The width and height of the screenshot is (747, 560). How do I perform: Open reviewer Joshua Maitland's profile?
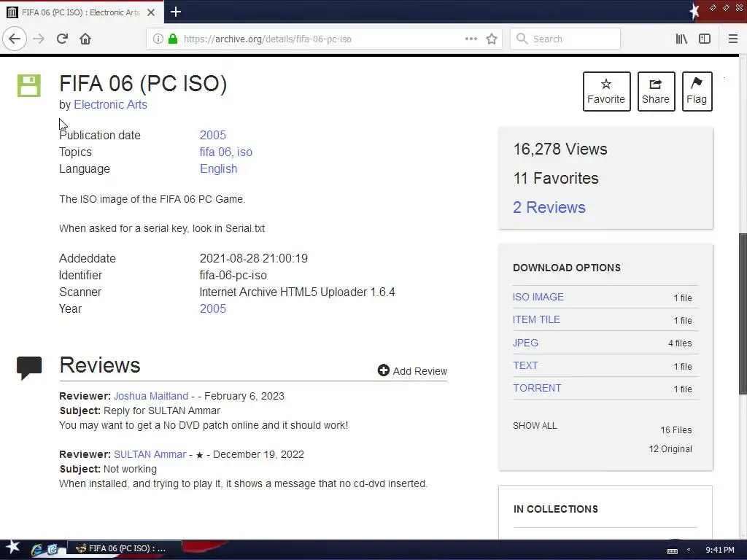pos(151,396)
